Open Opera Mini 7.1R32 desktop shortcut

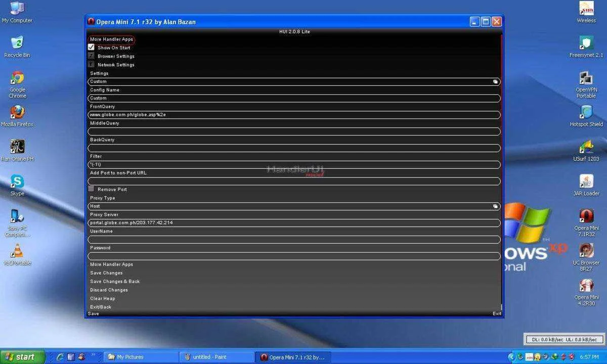click(586, 223)
